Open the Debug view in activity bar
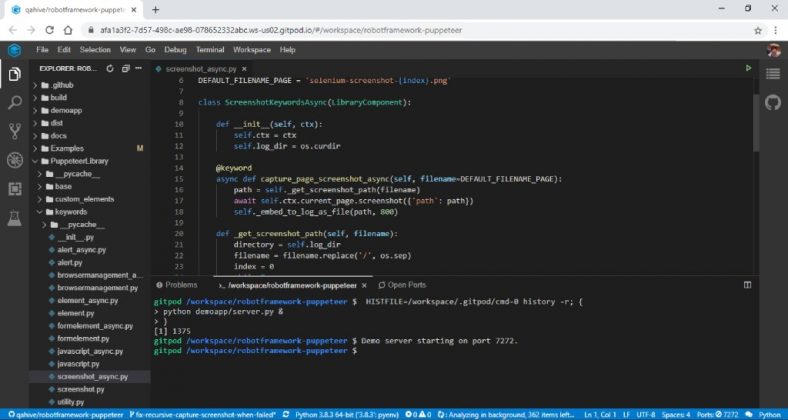This screenshot has height=420, width=788. [15, 160]
